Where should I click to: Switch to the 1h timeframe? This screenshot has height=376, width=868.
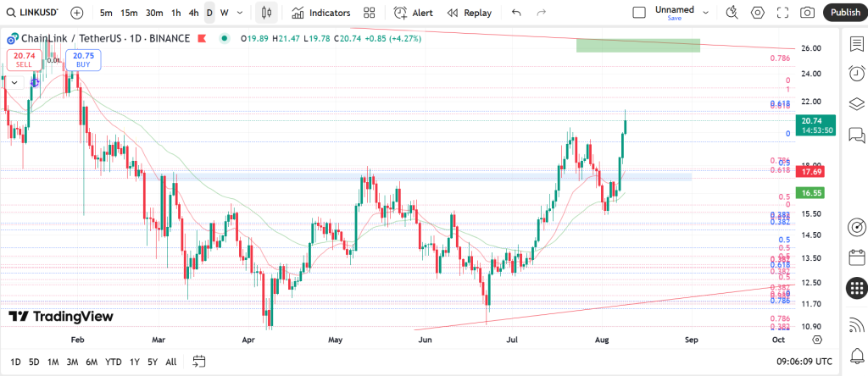175,12
